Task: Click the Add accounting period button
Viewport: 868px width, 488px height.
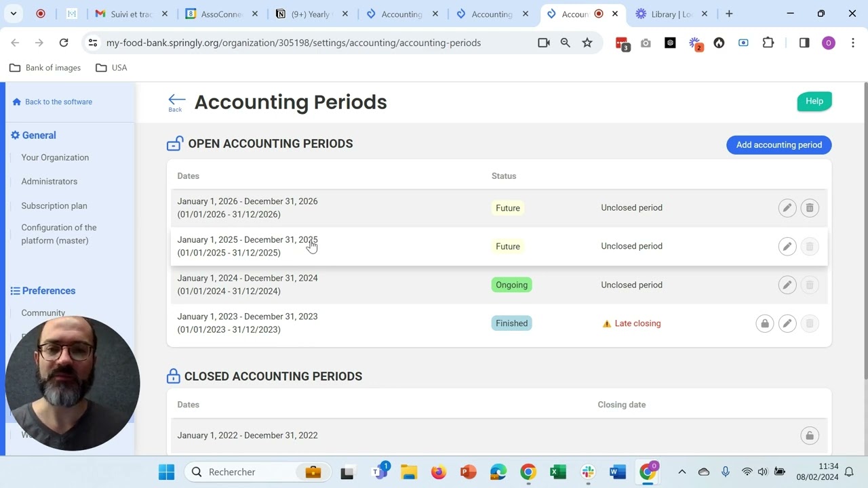Action: (x=778, y=145)
